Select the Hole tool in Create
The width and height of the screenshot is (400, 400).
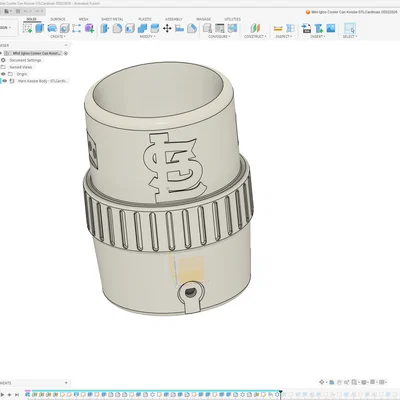64,28
